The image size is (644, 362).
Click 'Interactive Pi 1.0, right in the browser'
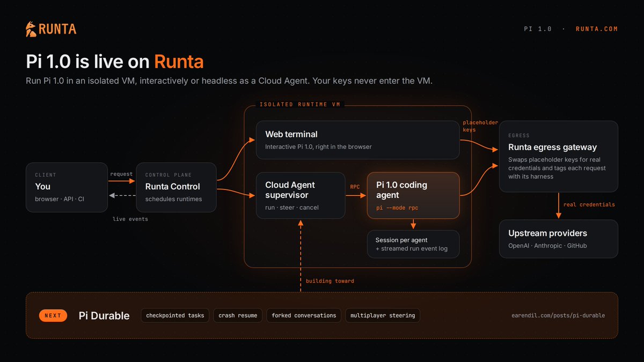pyautogui.click(x=318, y=146)
